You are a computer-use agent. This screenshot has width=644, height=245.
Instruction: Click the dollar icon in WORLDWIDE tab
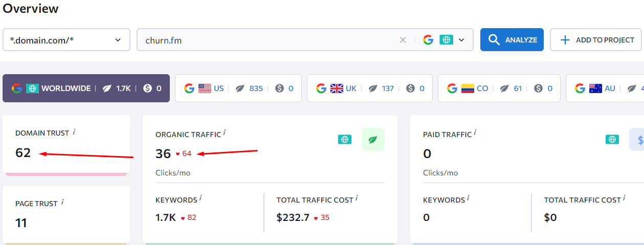tap(148, 88)
